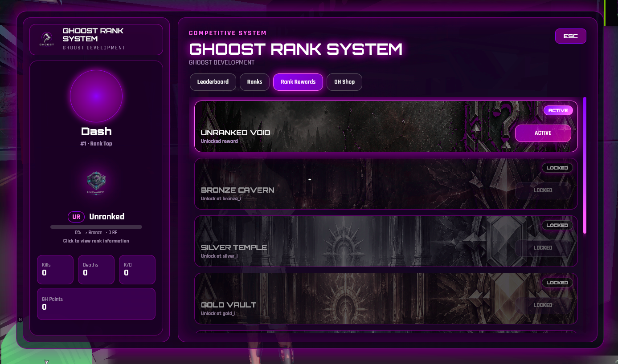Click the LOCKED badge on Gold Vault card

[557, 283]
